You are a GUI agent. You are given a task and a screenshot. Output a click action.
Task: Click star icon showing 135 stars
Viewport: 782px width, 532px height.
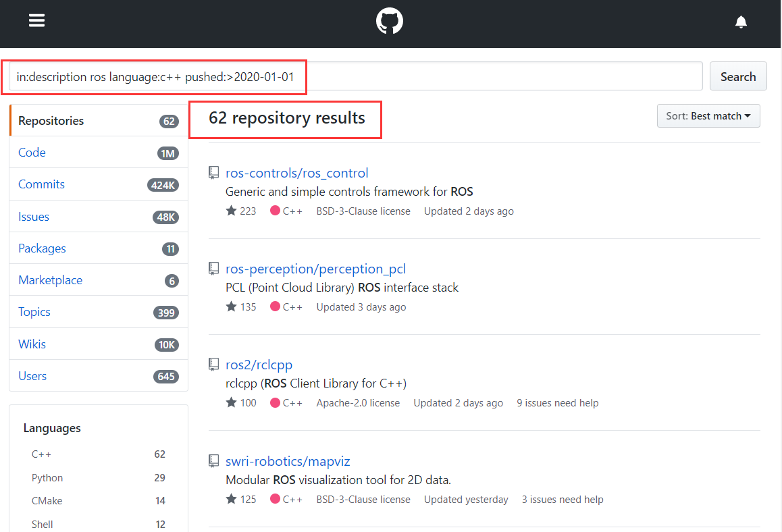tap(231, 306)
